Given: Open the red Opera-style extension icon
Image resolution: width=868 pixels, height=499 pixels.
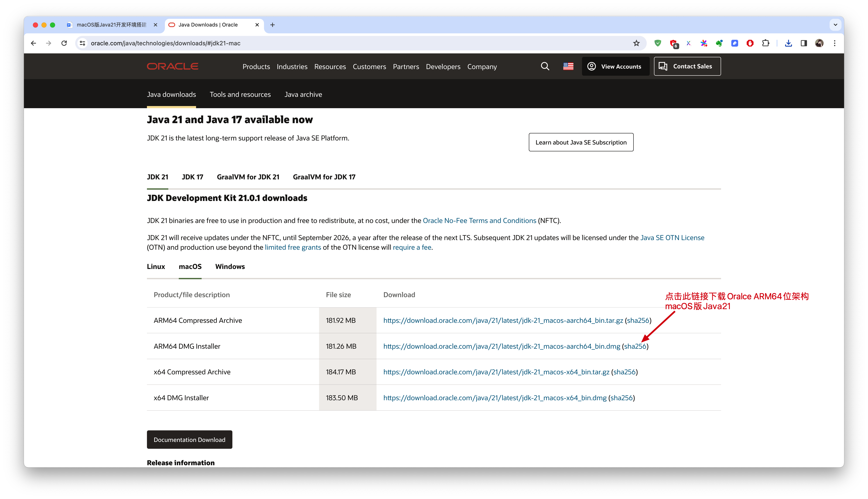Looking at the screenshot, I should click(750, 43).
